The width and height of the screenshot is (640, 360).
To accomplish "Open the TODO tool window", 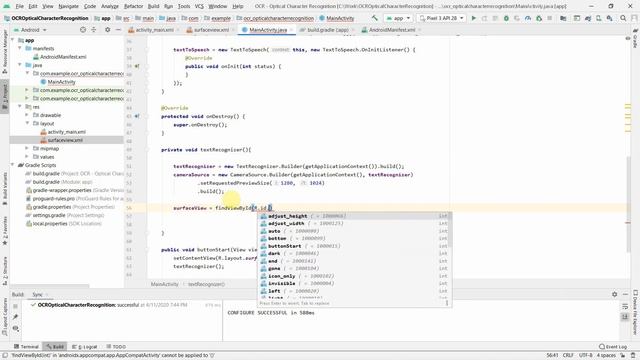I will [116, 347].
